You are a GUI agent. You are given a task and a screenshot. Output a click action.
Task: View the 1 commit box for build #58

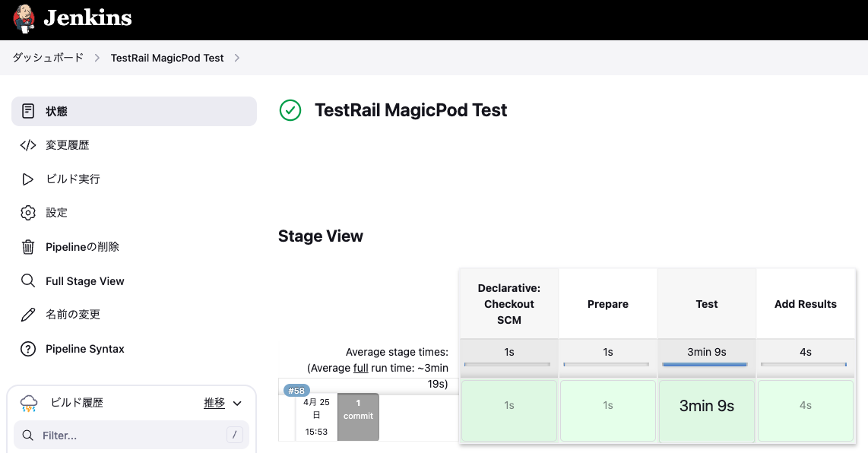click(358, 417)
